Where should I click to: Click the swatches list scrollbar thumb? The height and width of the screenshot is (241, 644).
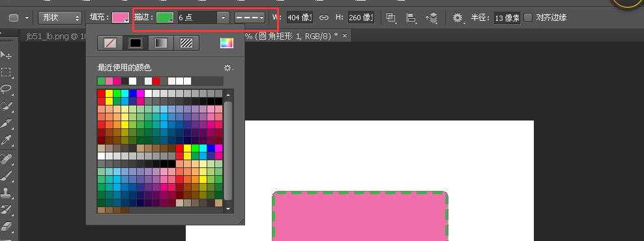pyautogui.click(x=228, y=151)
